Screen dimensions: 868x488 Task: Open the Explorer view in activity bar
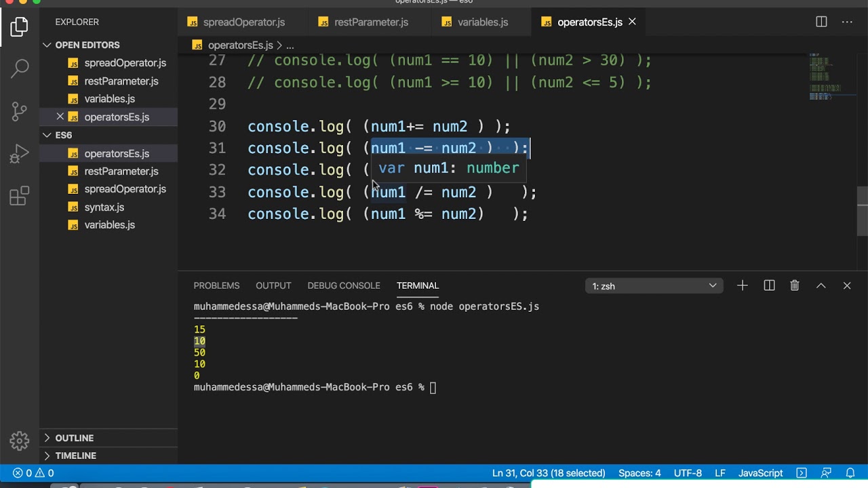(x=19, y=27)
